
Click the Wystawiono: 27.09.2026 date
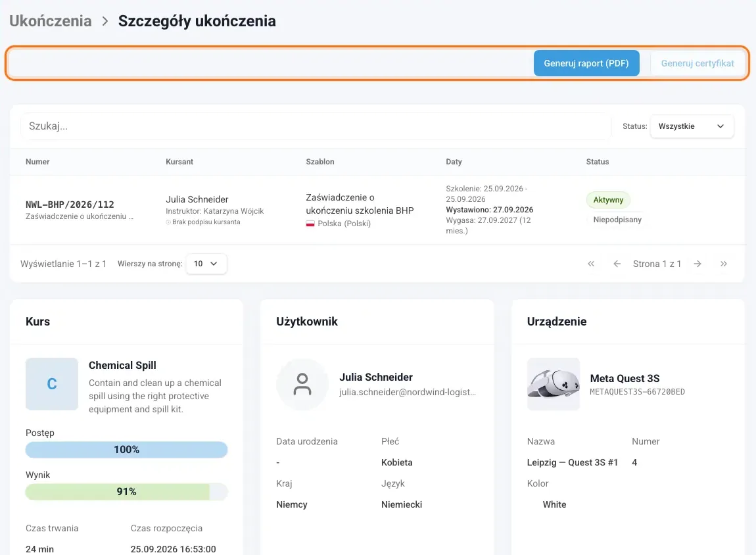click(489, 210)
